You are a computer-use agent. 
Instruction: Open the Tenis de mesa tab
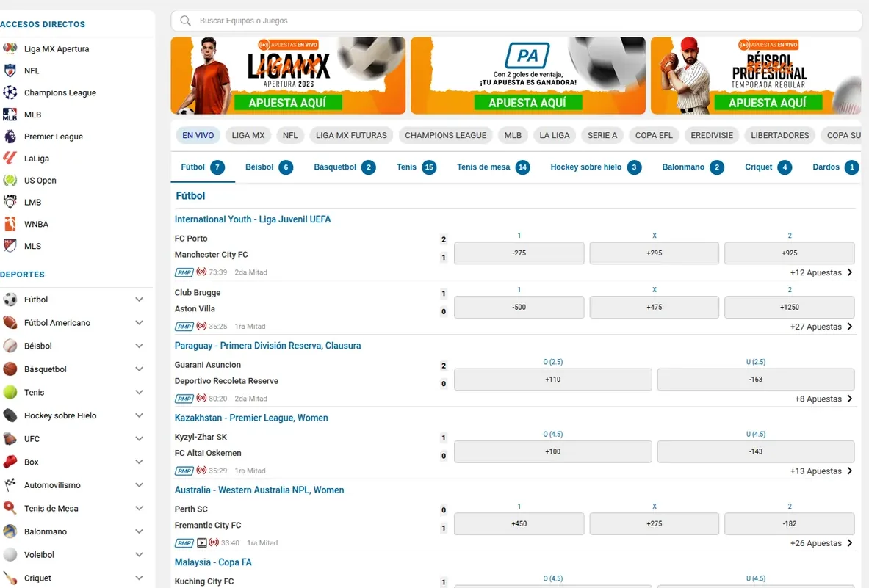click(x=493, y=167)
